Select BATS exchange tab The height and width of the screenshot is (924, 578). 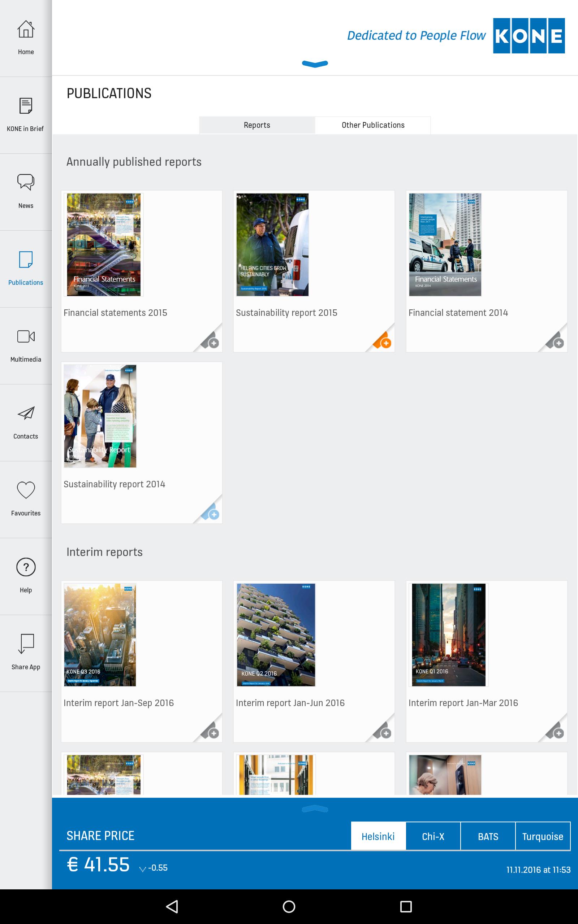coord(488,836)
